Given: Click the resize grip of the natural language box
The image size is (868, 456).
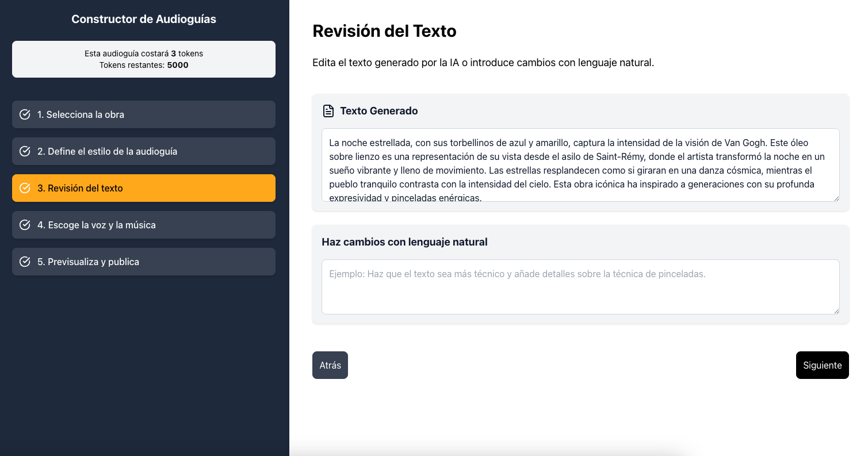Looking at the screenshot, I should (835, 310).
